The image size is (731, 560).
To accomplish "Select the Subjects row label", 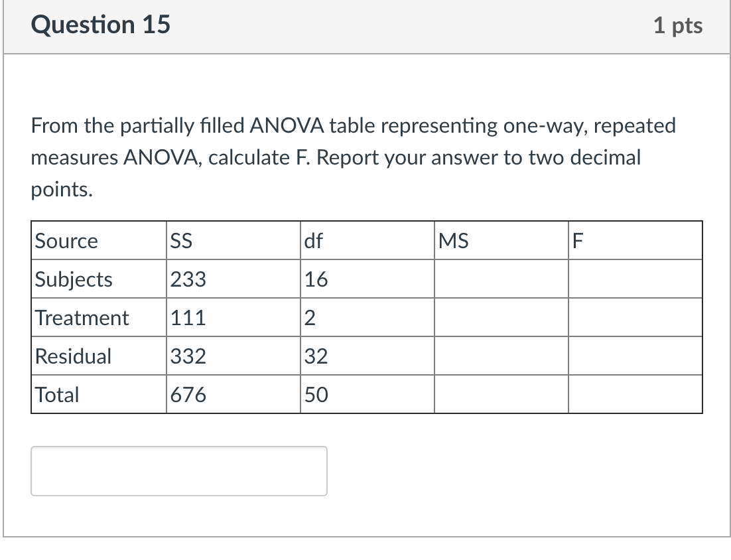I will tap(73, 279).
